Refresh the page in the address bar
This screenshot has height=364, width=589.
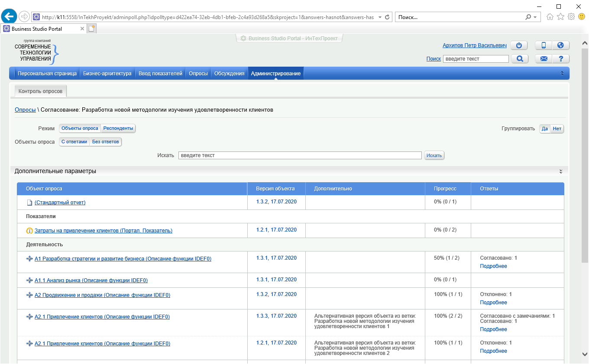coord(387,17)
